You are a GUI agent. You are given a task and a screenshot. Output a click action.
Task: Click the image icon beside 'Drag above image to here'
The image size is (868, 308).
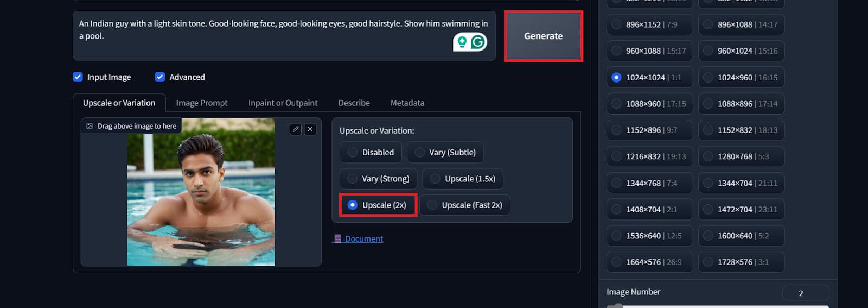coord(90,126)
